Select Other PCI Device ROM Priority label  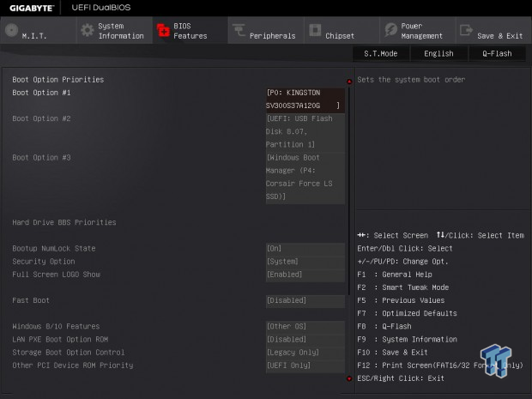(73, 366)
